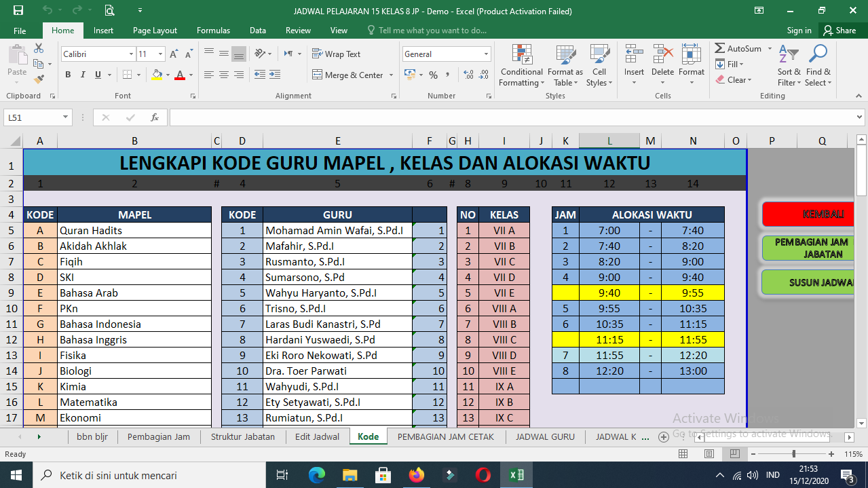Screen dimensions: 868x488
Task: Select Center horizontal alignment
Action: click(x=224, y=75)
